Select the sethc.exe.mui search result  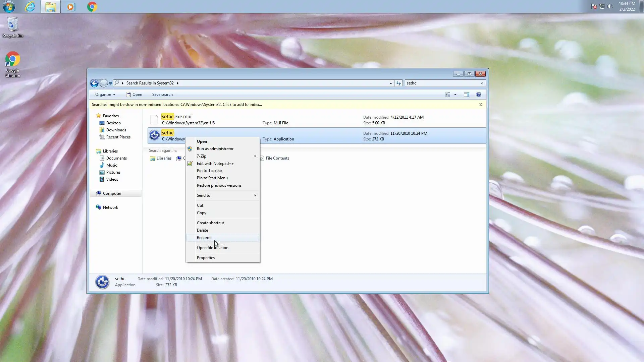pos(176,117)
